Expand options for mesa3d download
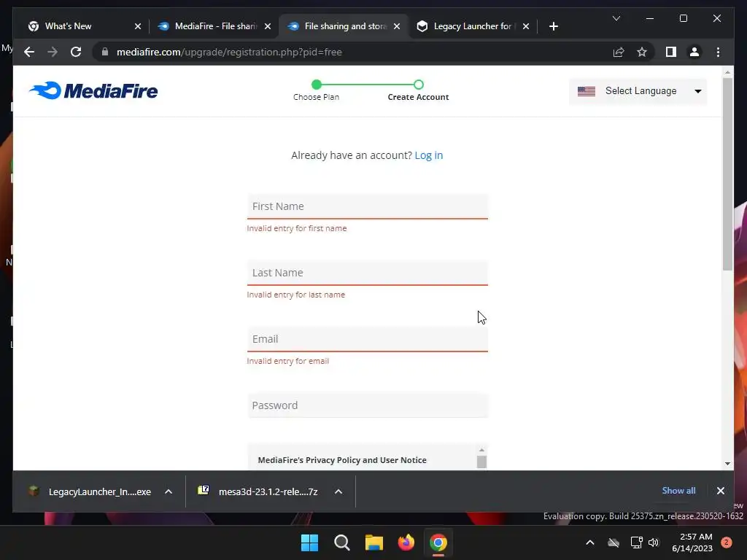The image size is (747, 560). (x=338, y=491)
